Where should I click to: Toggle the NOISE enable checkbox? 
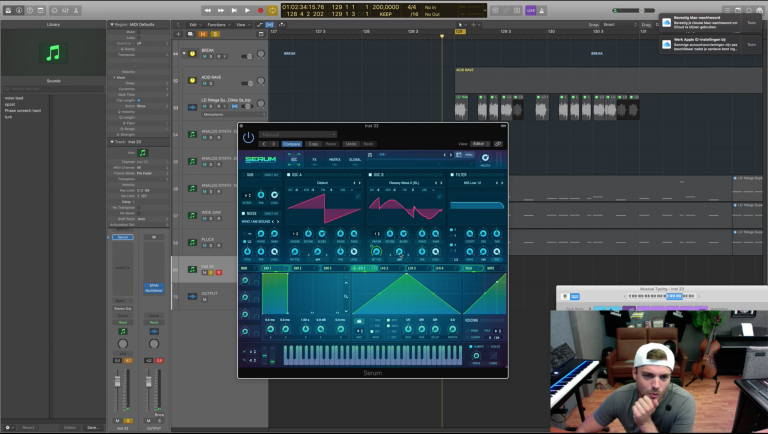point(243,214)
